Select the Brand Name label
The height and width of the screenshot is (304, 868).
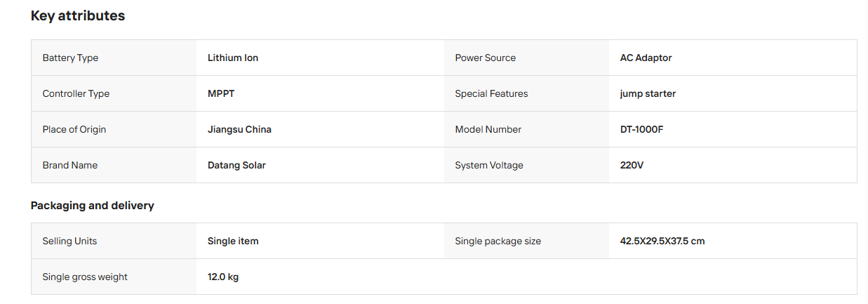point(70,165)
